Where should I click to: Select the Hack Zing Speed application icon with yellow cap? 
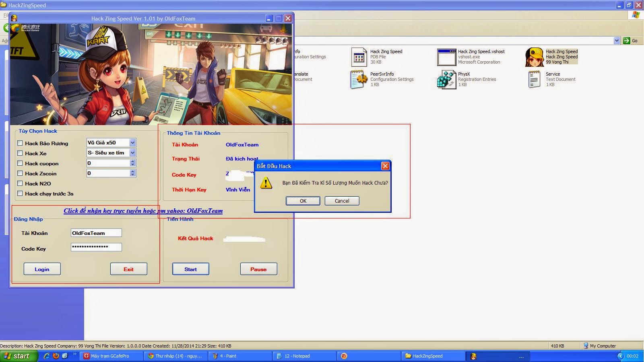tap(535, 57)
